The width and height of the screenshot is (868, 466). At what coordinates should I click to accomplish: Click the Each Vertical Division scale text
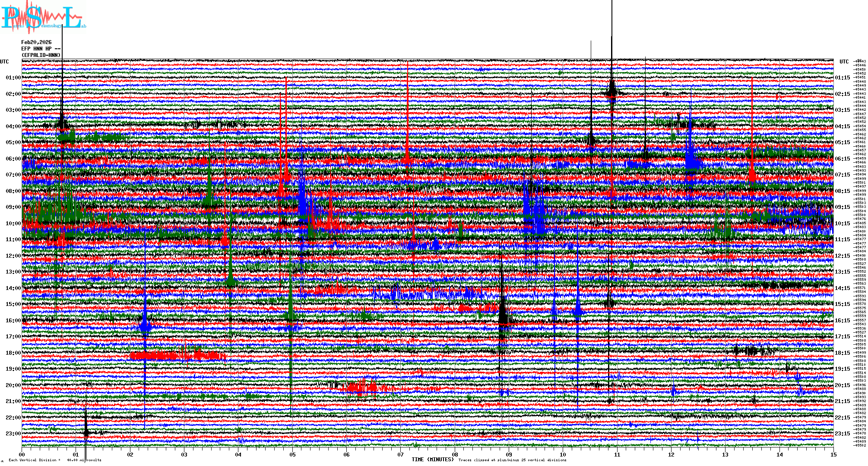[x=55, y=460]
